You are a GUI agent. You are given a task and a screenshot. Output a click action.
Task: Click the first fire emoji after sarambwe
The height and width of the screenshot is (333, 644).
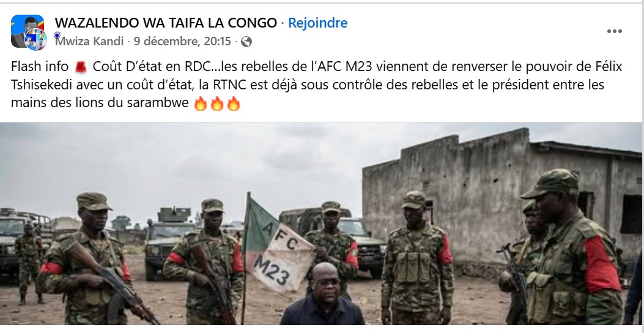tap(200, 103)
